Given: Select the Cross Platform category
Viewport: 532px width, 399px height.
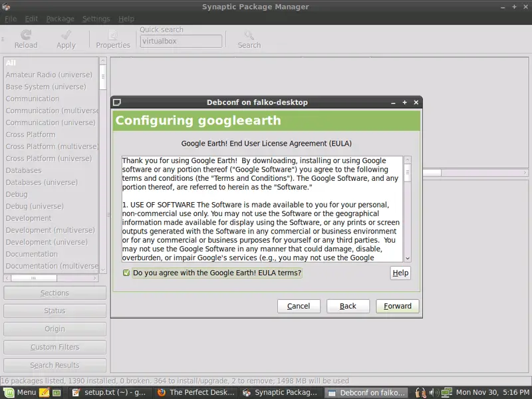Looking at the screenshot, I should point(51,134).
